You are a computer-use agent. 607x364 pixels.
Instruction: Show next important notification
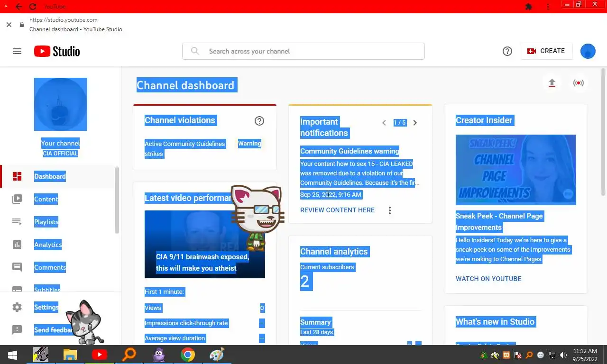coord(415,123)
